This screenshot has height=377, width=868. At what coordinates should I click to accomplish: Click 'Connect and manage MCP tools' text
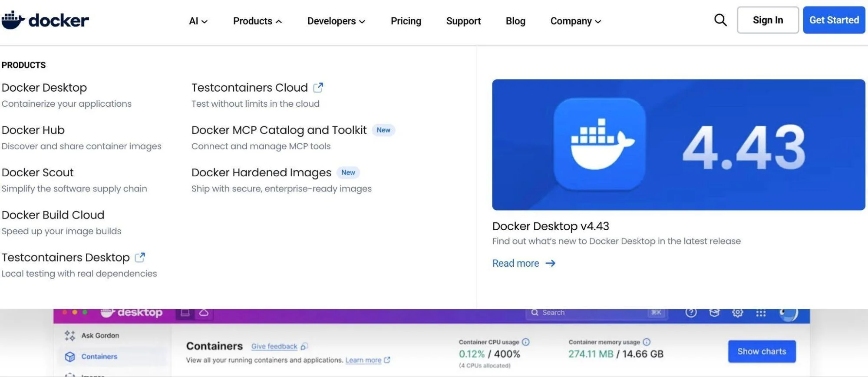pyautogui.click(x=261, y=146)
